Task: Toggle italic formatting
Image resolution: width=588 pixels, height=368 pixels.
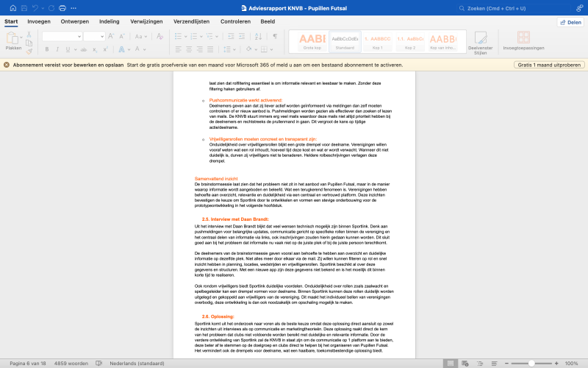Action: 57,49
